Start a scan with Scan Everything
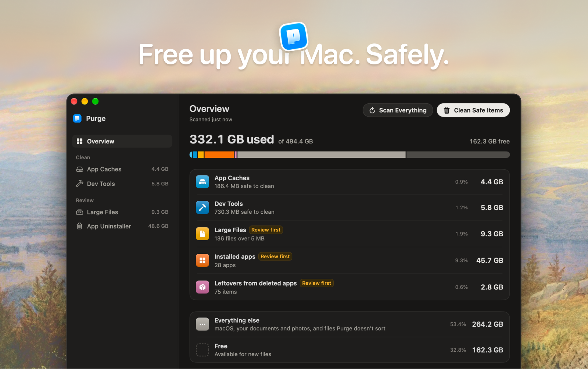 pyautogui.click(x=398, y=110)
